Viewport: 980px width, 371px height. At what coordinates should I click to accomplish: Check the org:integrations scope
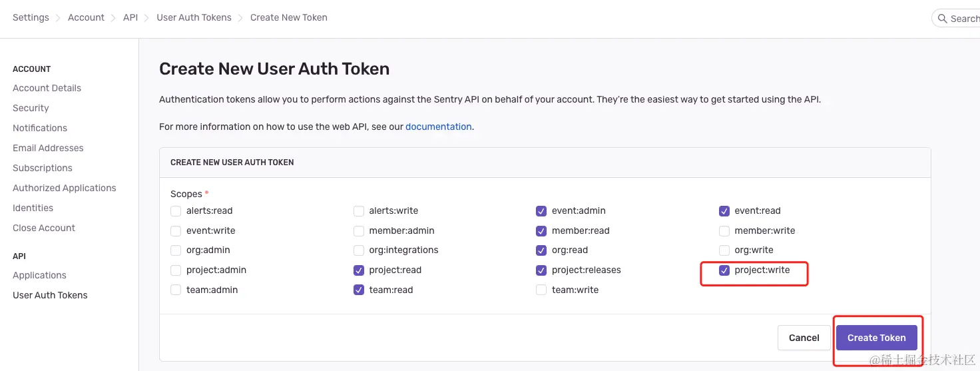[359, 250]
